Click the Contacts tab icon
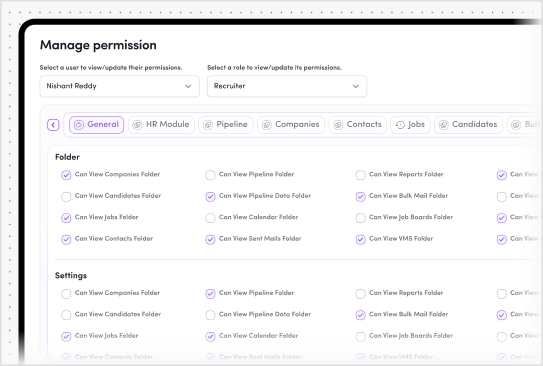Screen dimensions: 543x366 [x=338, y=125]
